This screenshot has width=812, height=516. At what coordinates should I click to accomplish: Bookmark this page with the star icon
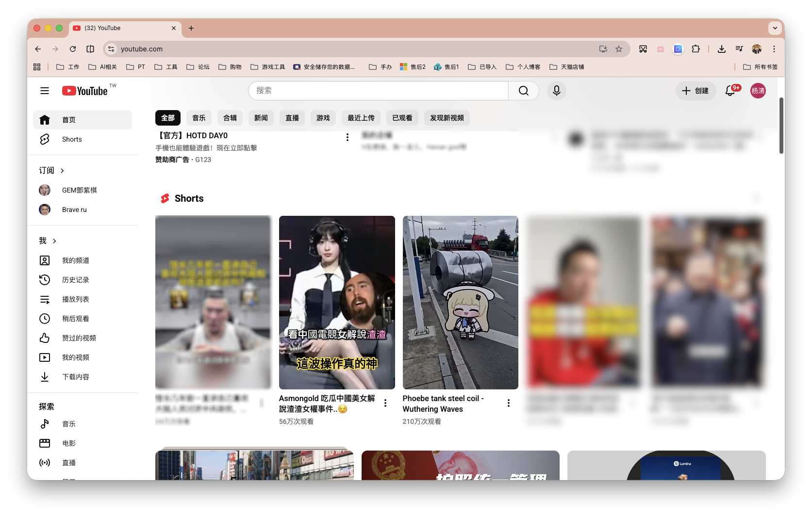coord(619,49)
